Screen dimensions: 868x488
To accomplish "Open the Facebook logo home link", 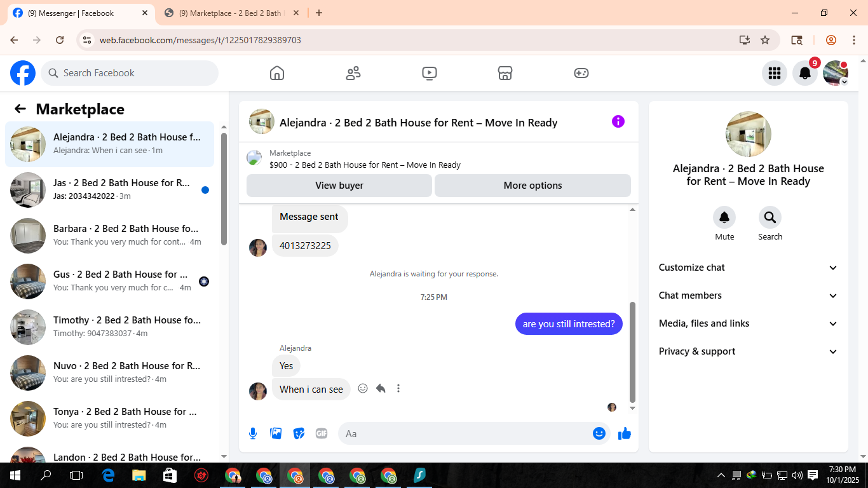I will pos(23,73).
